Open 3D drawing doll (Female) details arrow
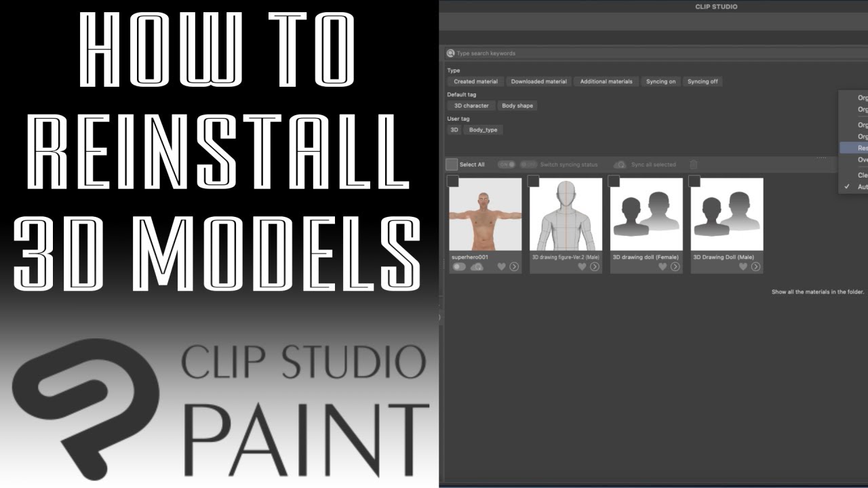The width and height of the screenshot is (868, 488). click(x=675, y=267)
